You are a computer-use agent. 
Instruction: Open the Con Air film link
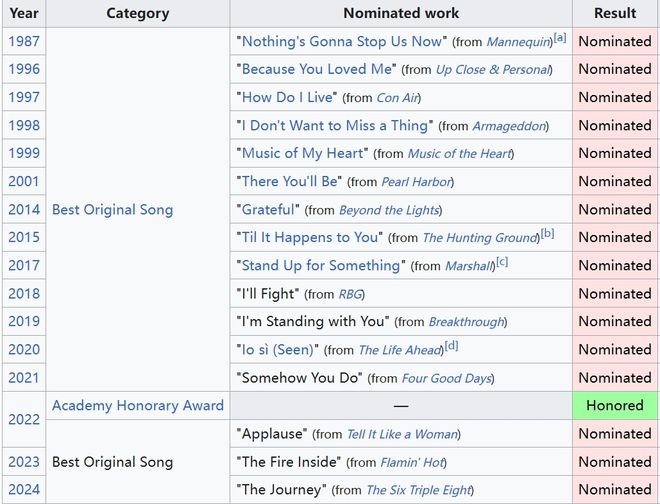point(397,98)
